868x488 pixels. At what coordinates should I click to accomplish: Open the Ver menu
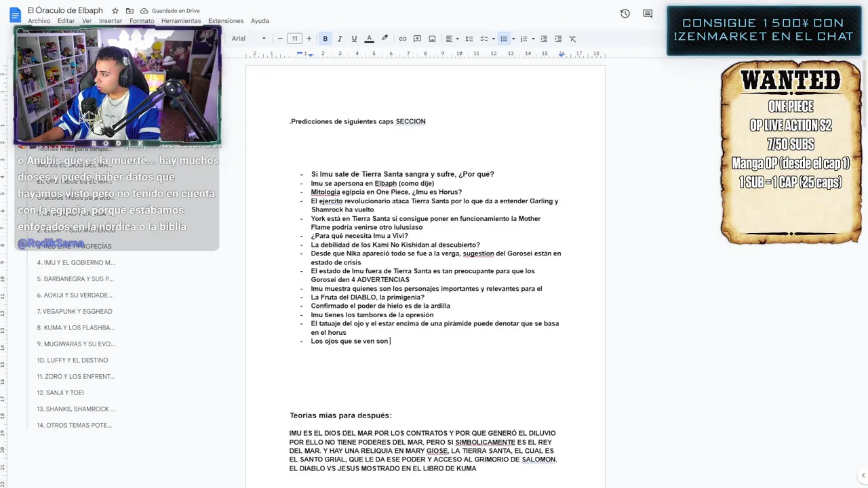pyautogui.click(x=87, y=21)
